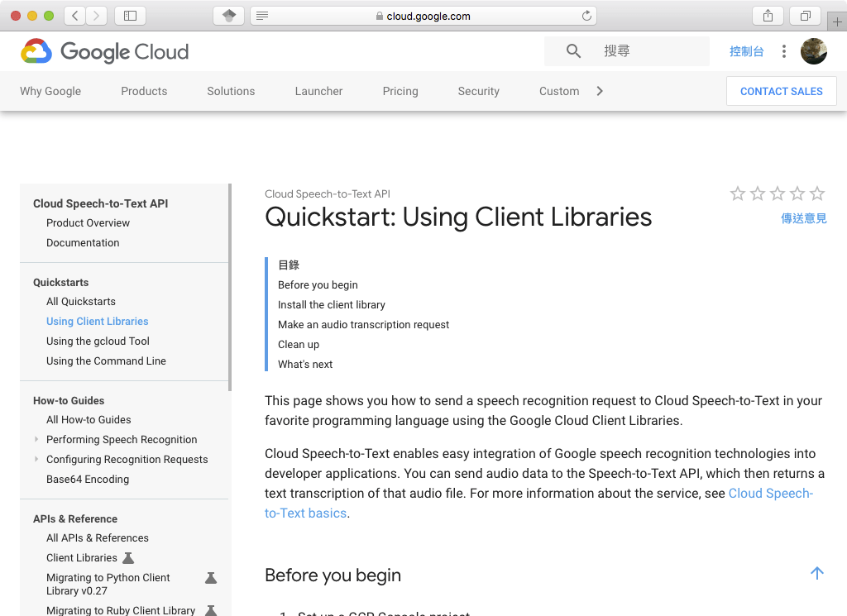Open the 控制台 console link
The image size is (847, 616).
point(747,51)
